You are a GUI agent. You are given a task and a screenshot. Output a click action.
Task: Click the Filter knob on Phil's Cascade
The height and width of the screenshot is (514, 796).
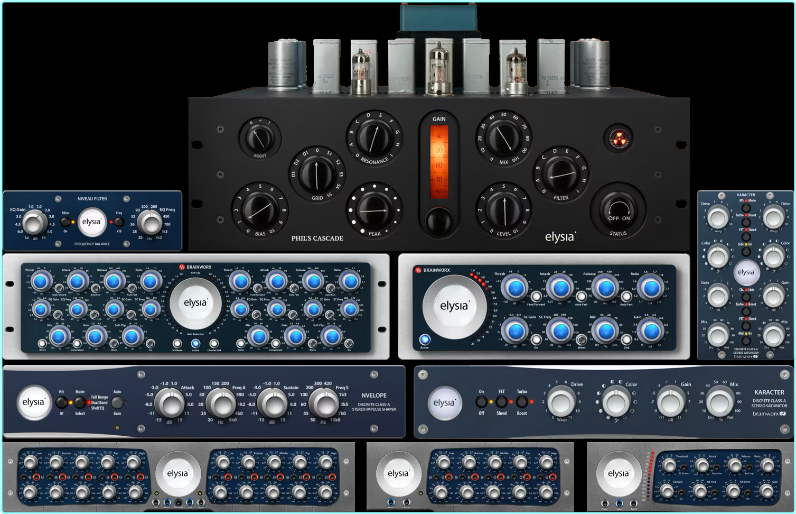561,174
